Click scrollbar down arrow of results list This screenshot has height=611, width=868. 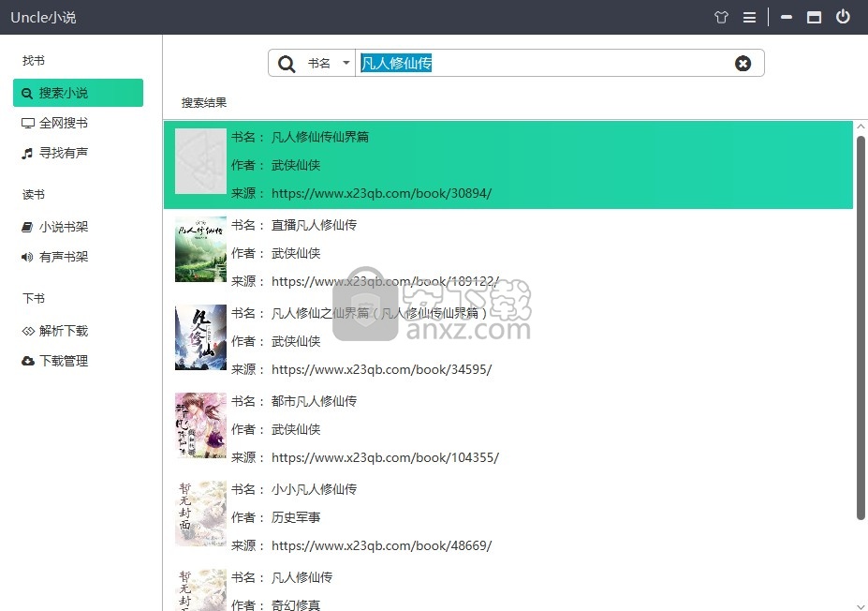coord(861,606)
